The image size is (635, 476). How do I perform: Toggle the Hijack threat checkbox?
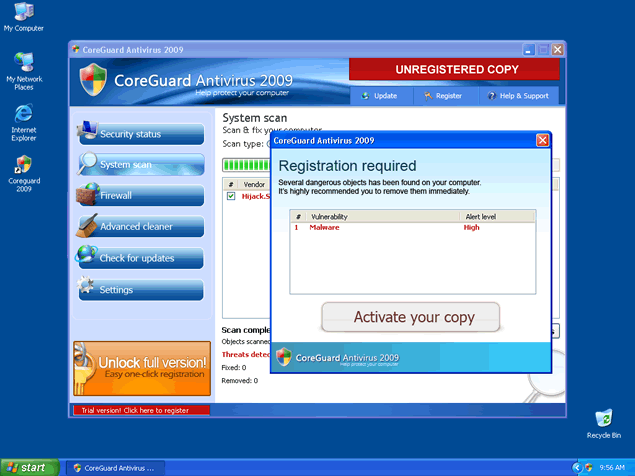coord(231,197)
